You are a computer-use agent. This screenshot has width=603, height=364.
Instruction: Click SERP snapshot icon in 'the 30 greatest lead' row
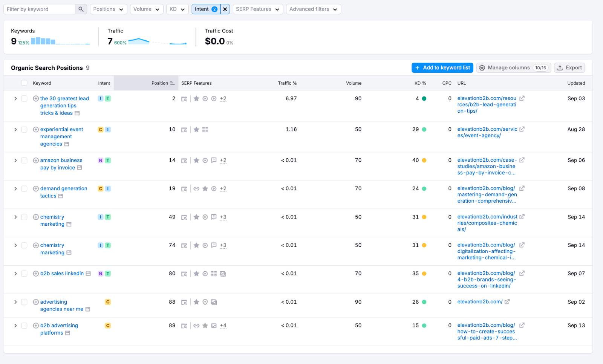pos(184,99)
